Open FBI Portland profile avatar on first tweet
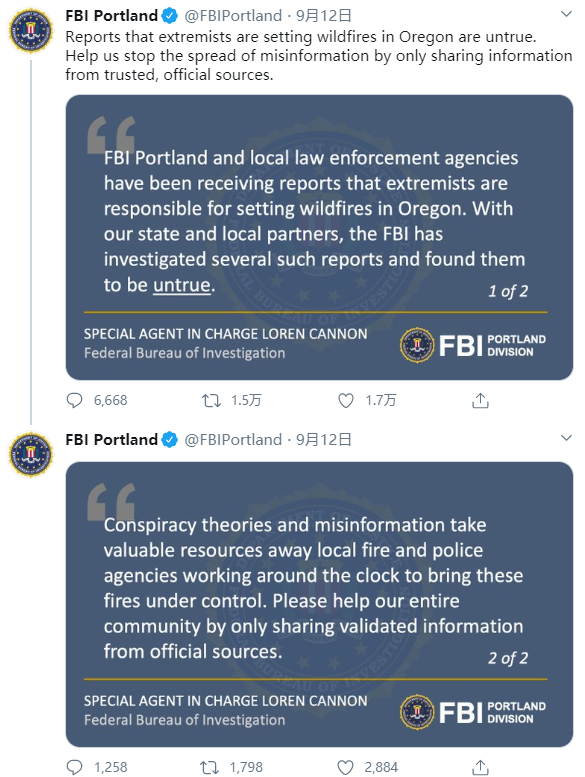Viewport: 585px width, 777px height. pyautogui.click(x=31, y=30)
